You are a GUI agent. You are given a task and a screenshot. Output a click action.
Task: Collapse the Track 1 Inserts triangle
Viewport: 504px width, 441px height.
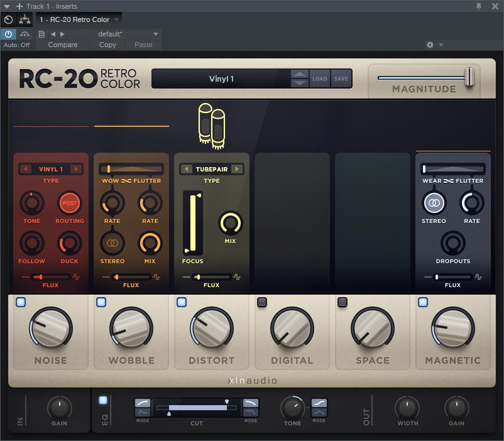click(7, 6)
